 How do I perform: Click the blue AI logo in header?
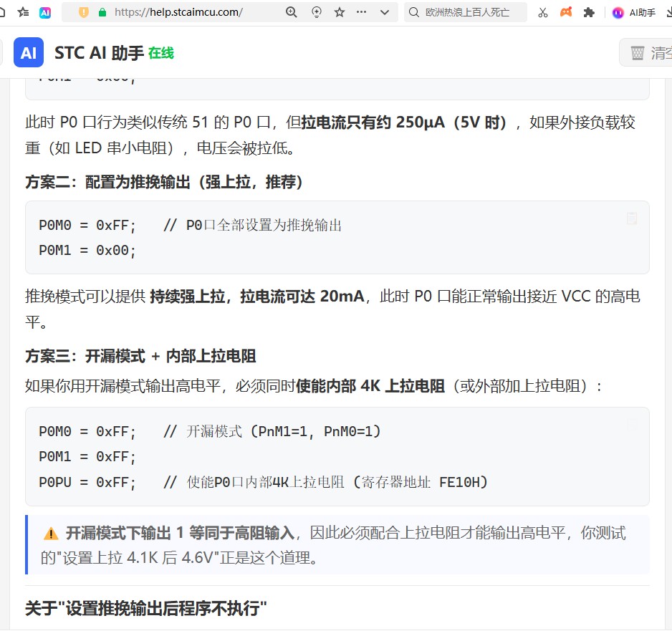click(29, 52)
